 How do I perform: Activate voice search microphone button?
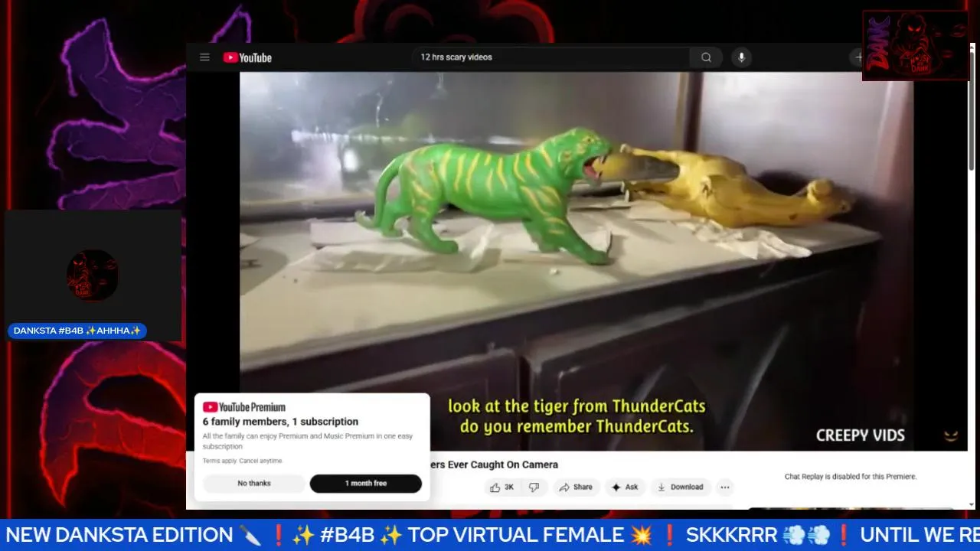[x=740, y=57]
